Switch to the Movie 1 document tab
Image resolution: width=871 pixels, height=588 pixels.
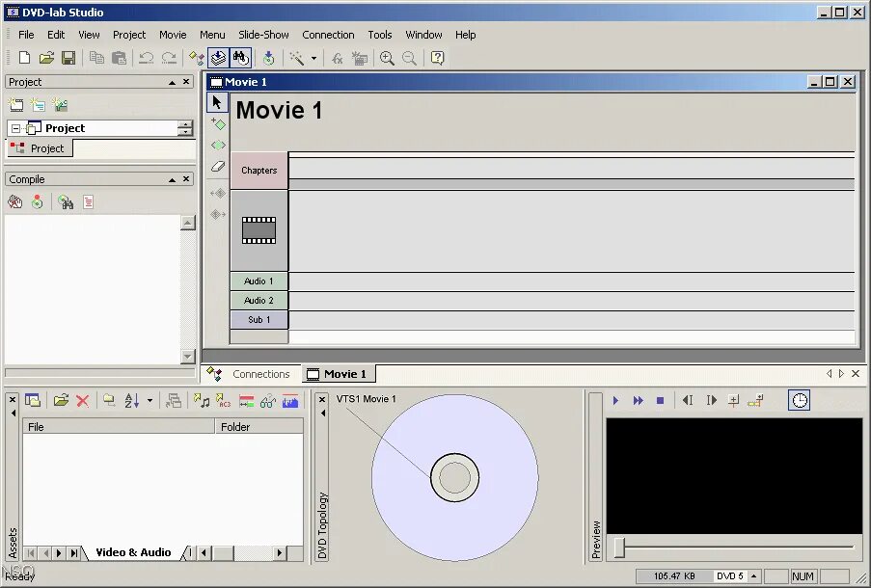coord(338,374)
